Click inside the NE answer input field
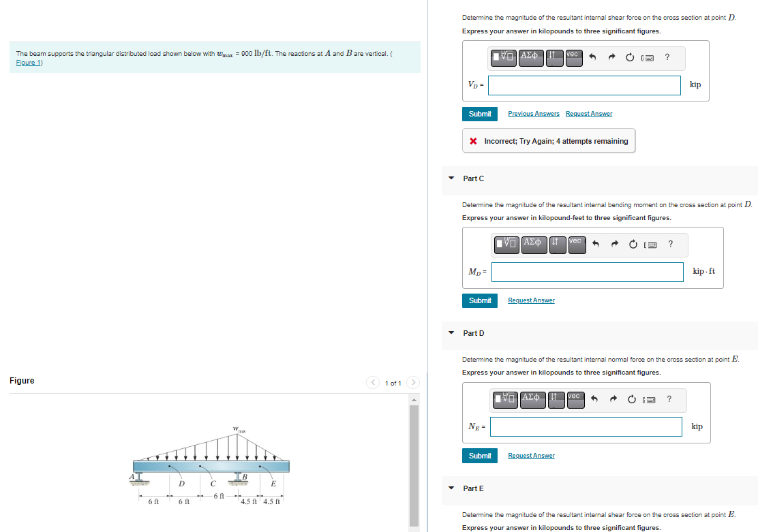The height and width of the screenshot is (532, 758). coord(586,426)
